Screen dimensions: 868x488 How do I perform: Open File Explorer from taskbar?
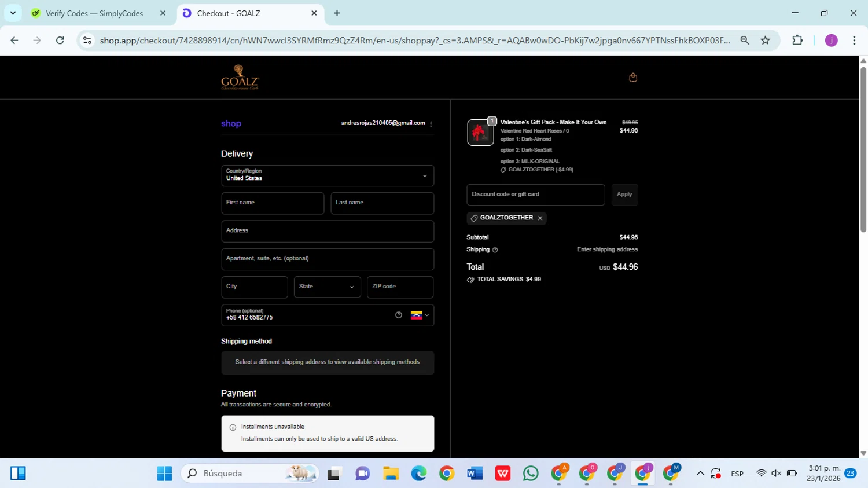point(391,474)
